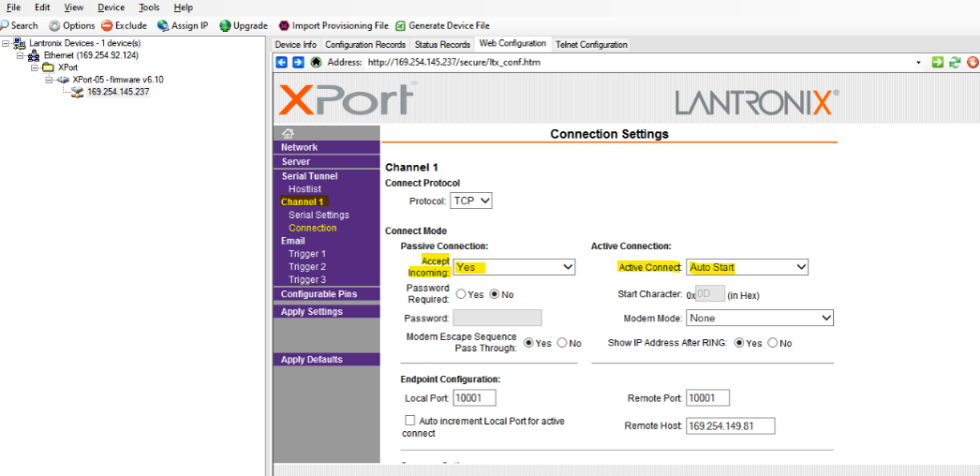
Task: Open the address bar history dropdown arrow
Action: coord(918,63)
